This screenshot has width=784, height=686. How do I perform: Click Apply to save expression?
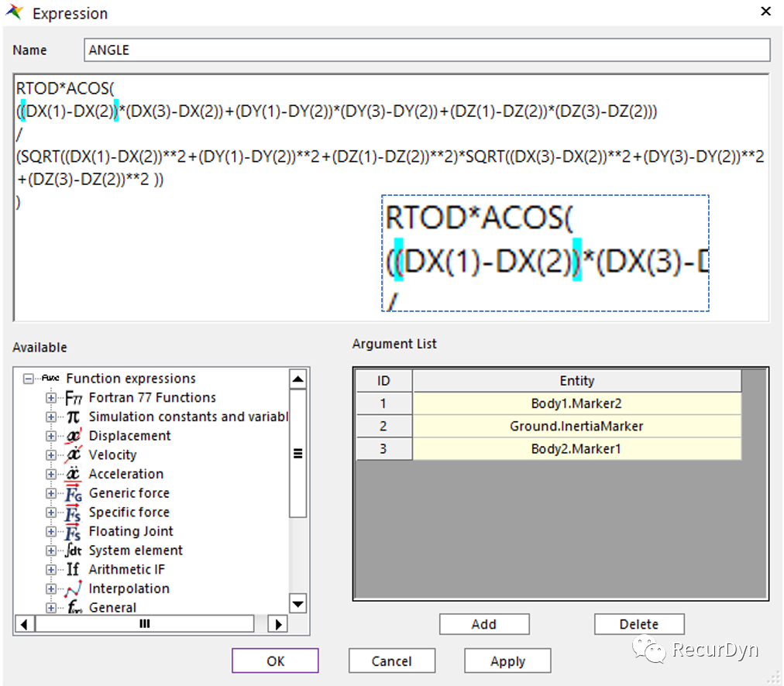point(507,661)
